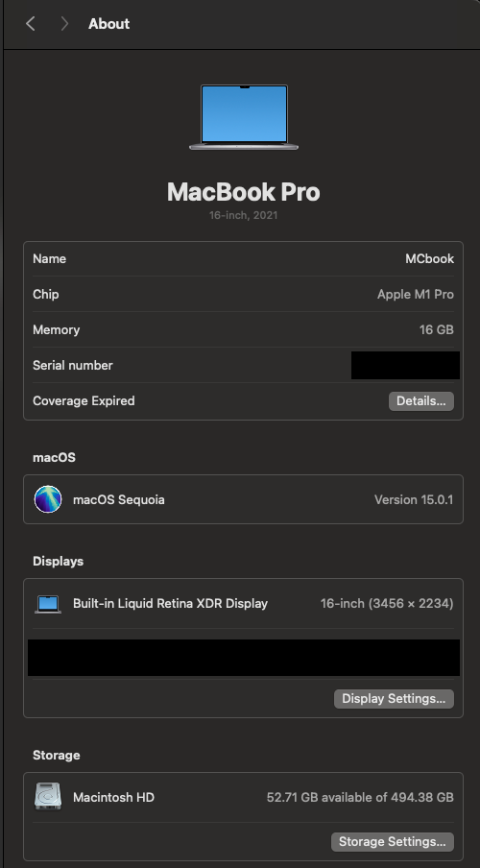
Task: Click the macOS Sequoia logo icon
Action: [48, 499]
